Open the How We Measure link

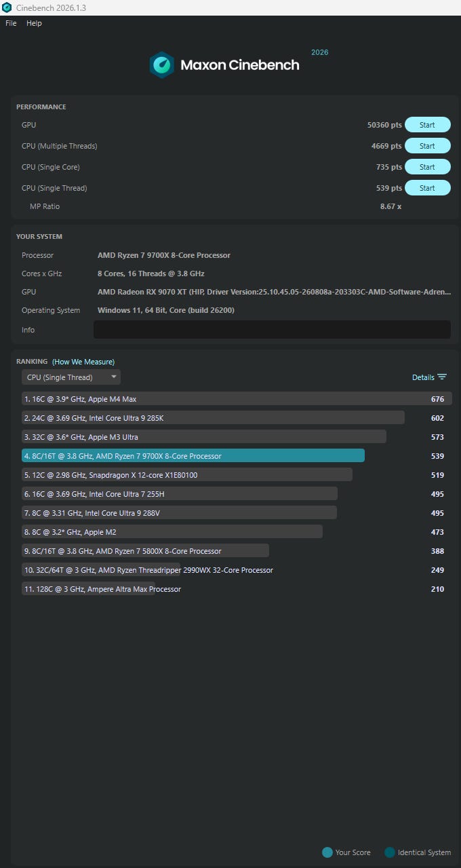pyautogui.click(x=83, y=362)
